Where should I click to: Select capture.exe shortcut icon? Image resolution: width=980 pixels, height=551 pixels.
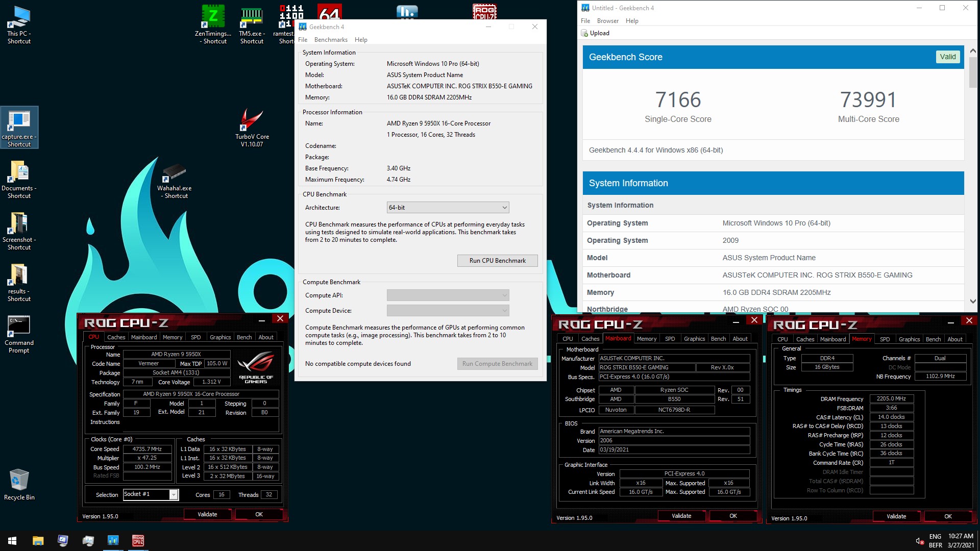point(19,128)
